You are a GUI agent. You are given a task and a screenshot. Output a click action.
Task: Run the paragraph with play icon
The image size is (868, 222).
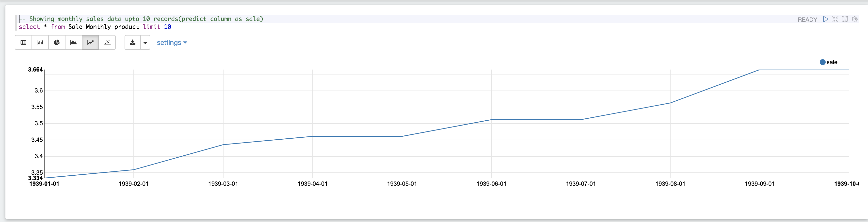826,19
